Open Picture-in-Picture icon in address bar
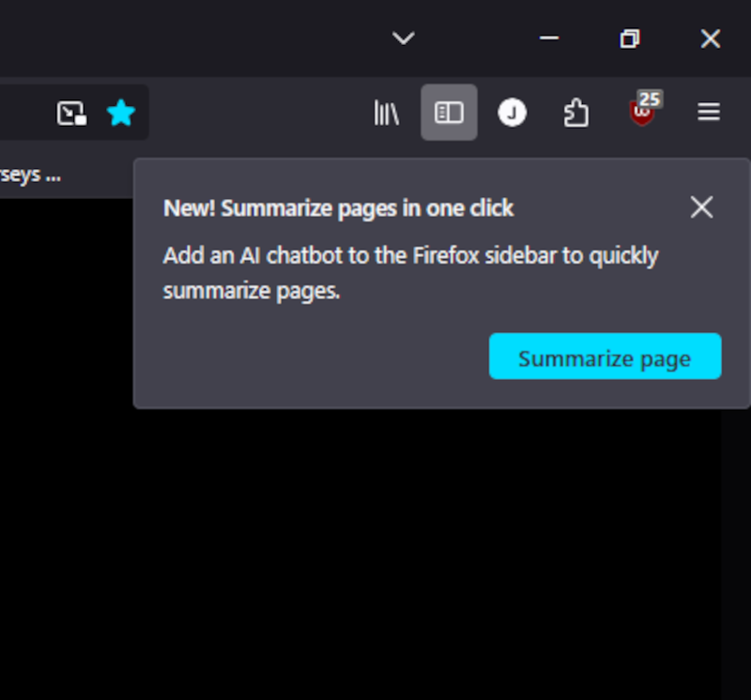751x700 pixels. point(72,113)
